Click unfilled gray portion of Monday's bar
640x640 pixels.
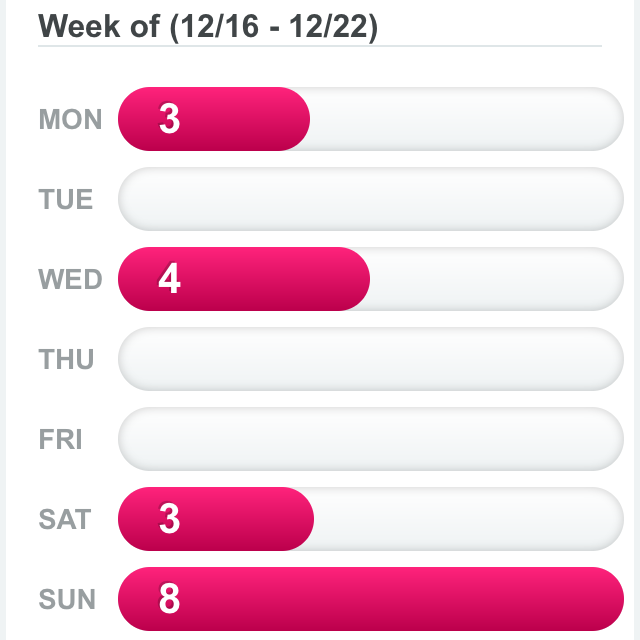coord(467,119)
